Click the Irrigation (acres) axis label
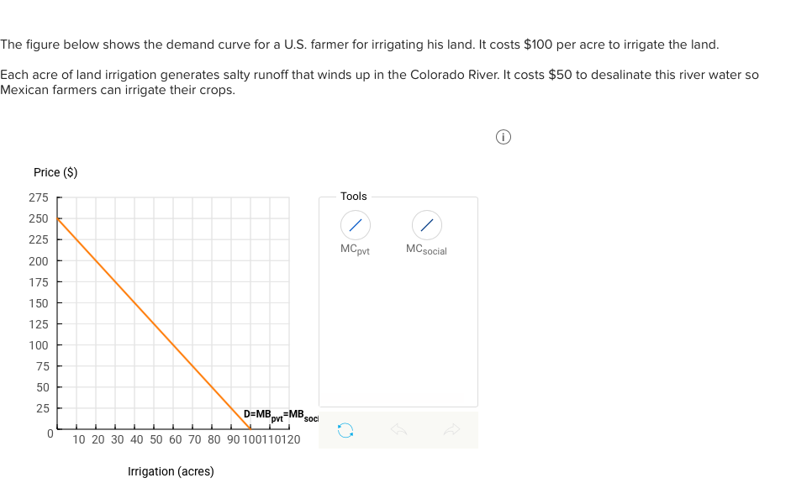This screenshot has width=812, height=504. pos(170,471)
